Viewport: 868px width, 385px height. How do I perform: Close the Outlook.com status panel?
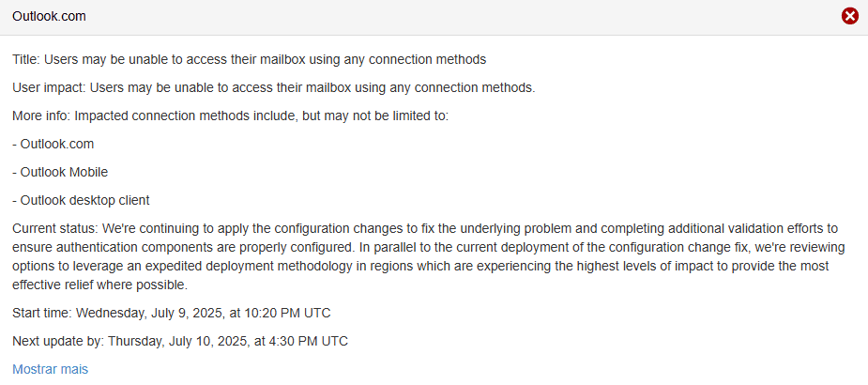coord(850,16)
